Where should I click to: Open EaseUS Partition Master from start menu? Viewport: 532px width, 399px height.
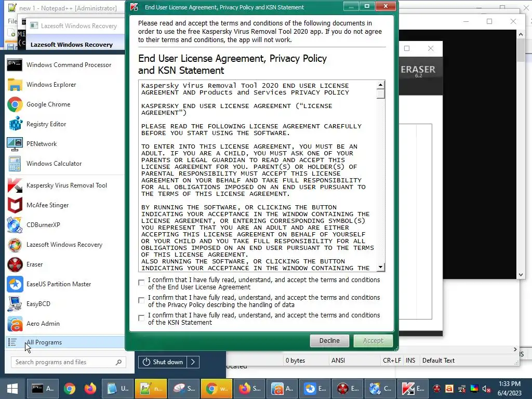click(x=65, y=284)
